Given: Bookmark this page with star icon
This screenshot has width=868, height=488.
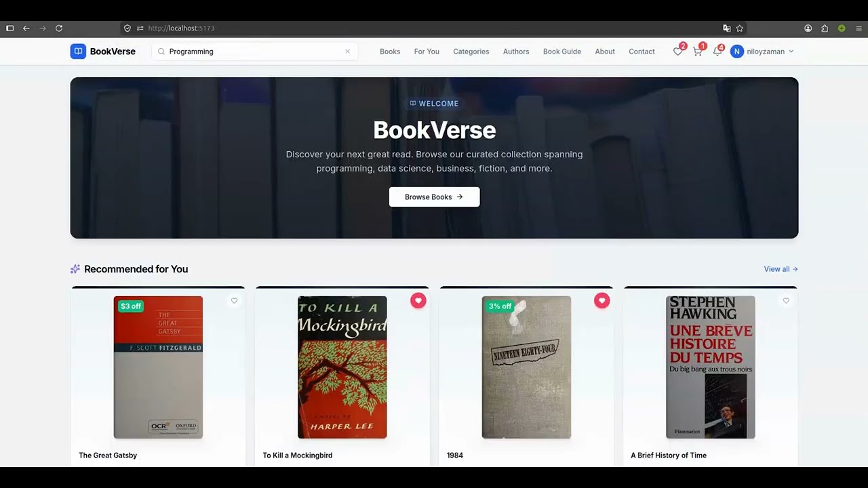Looking at the screenshot, I should [740, 28].
